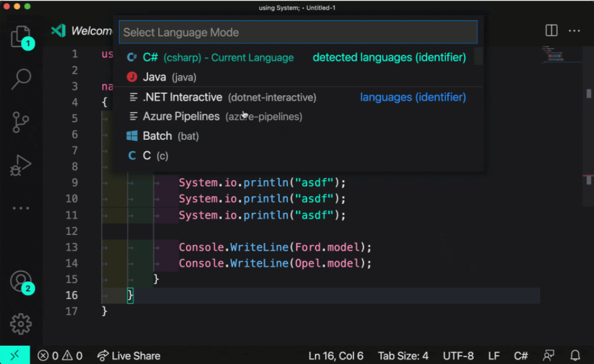The width and height of the screenshot is (594, 364).
Task: Click Console.WriteLine(Ford.model) line
Action: pos(275,247)
